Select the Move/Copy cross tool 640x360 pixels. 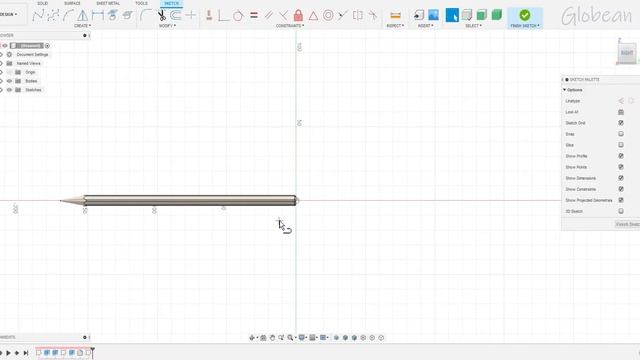coord(191,16)
